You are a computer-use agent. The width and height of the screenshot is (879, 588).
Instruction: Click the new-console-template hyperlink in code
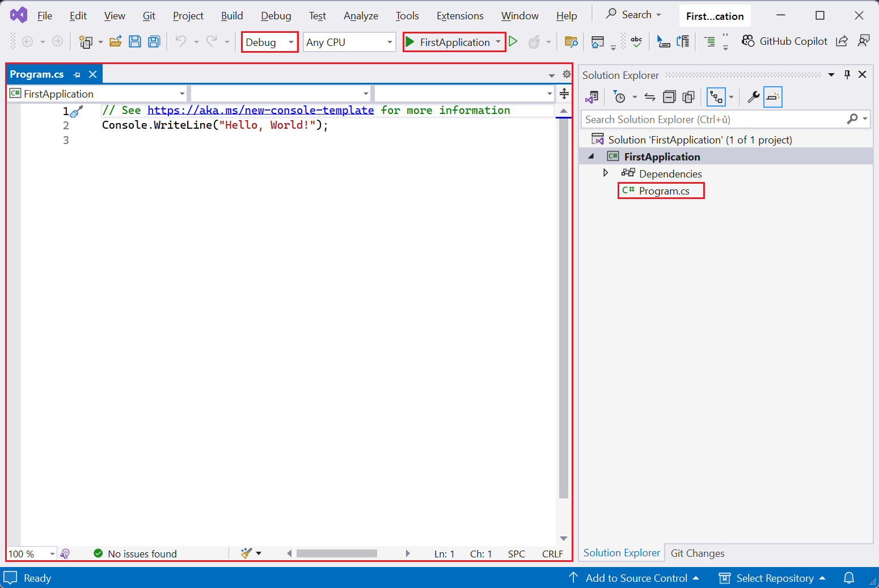[x=261, y=109]
